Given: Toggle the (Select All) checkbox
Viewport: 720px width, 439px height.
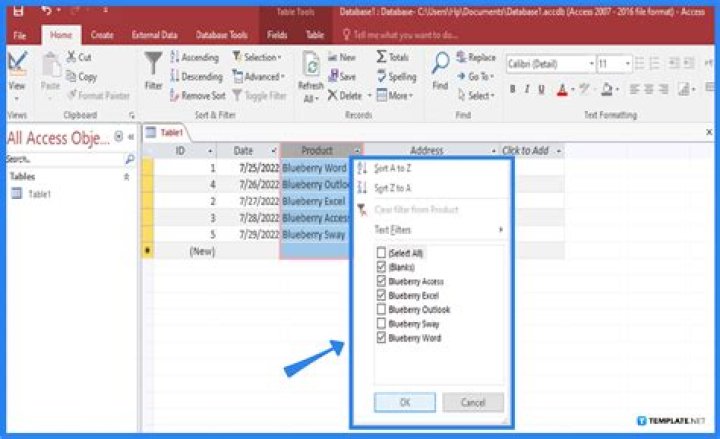Looking at the screenshot, I should click(381, 253).
